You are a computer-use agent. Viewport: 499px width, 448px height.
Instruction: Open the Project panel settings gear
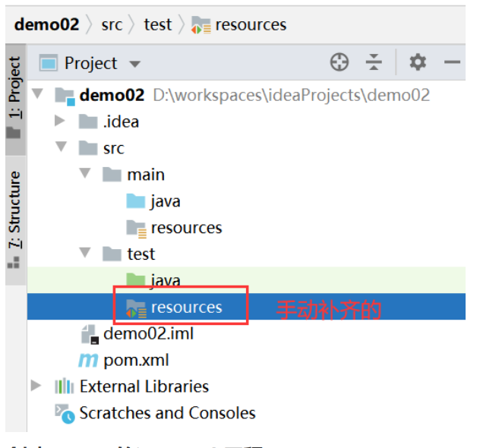tap(418, 62)
